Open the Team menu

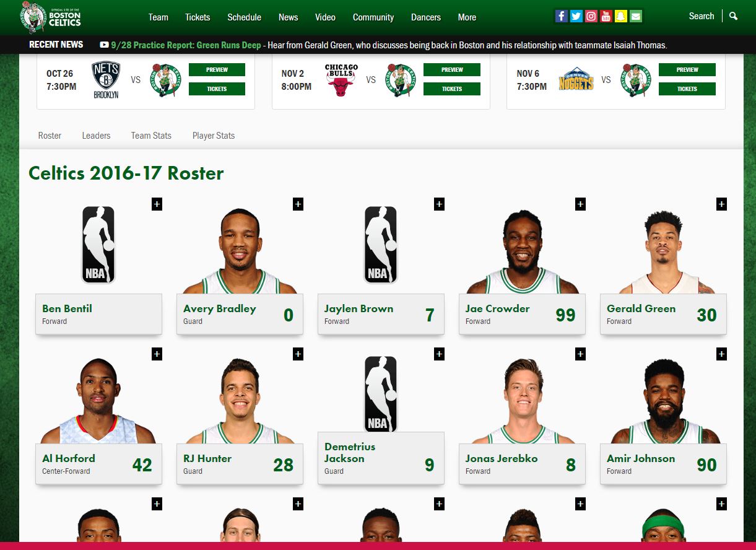[x=159, y=17]
